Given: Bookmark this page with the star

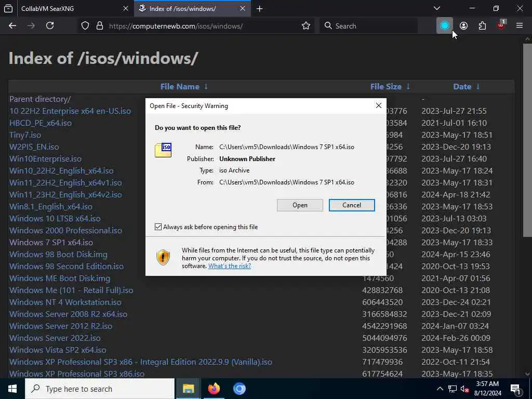Looking at the screenshot, I should pos(305,26).
